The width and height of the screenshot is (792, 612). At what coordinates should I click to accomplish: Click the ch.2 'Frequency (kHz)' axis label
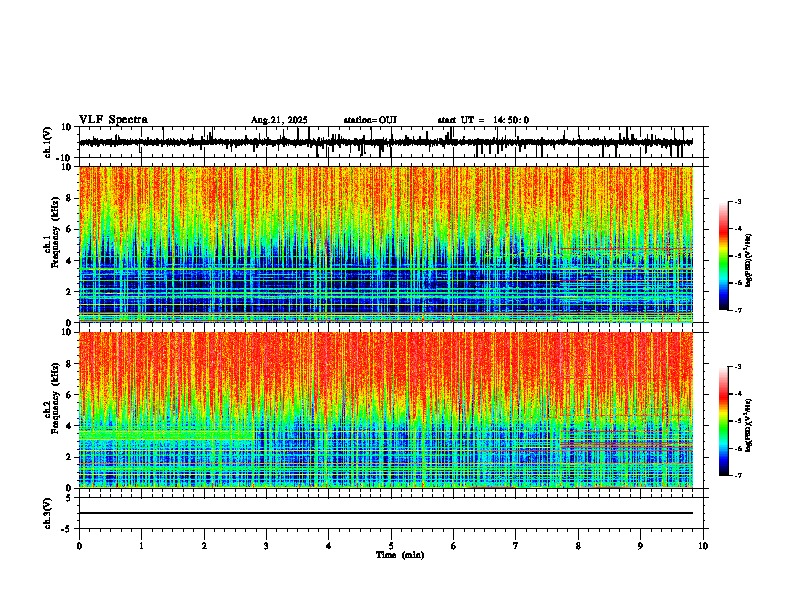55,398
